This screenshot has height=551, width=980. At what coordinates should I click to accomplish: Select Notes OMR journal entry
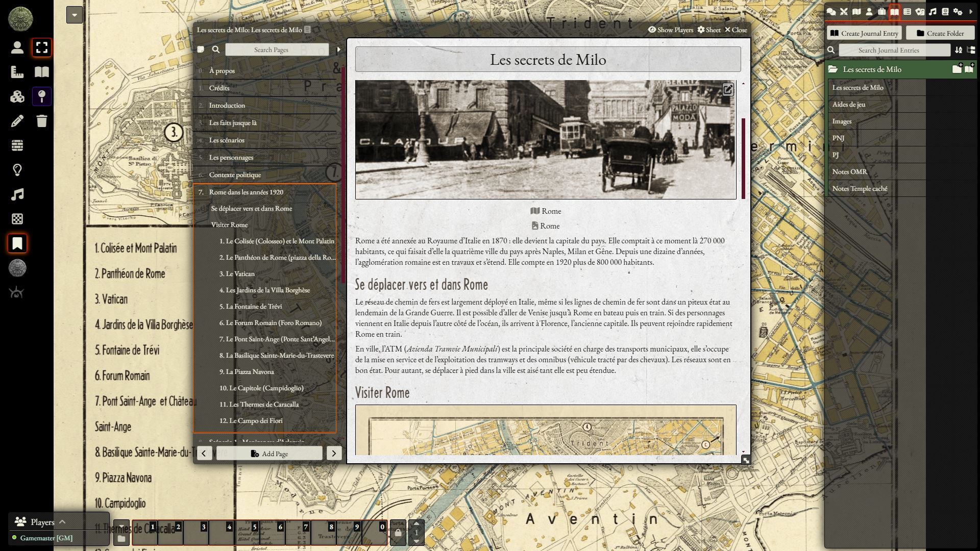click(849, 171)
